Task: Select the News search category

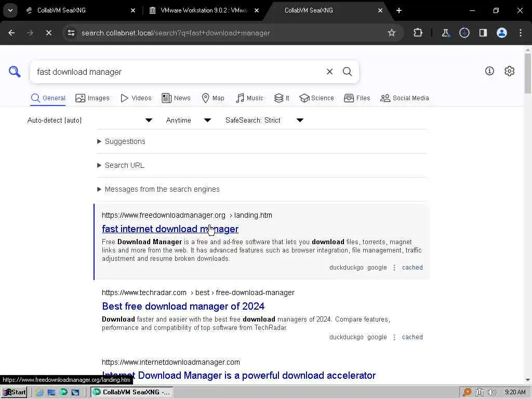Action: (176, 98)
